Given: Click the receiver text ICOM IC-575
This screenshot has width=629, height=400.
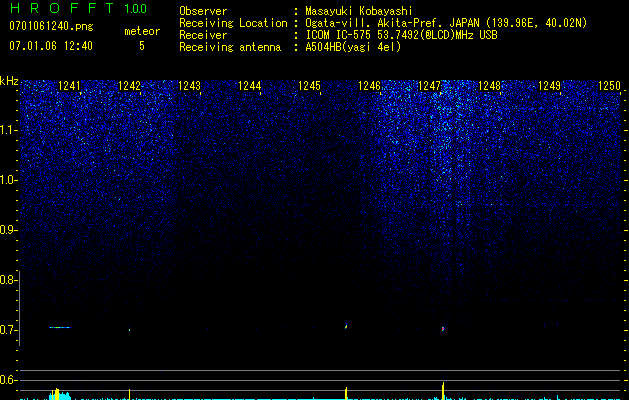Looking at the screenshot, I should pyautogui.click(x=339, y=35).
